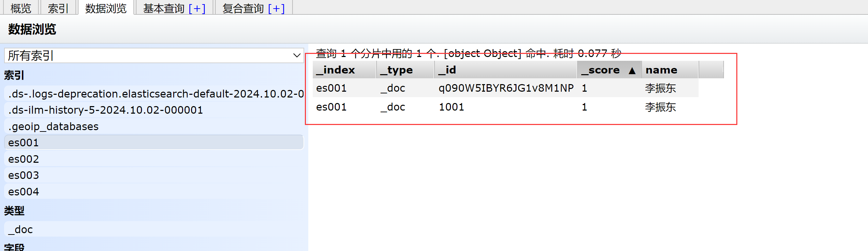This screenshot has width=868, height=251.
Task: Toggle sort on the _score column
Action: click(609, 70)
